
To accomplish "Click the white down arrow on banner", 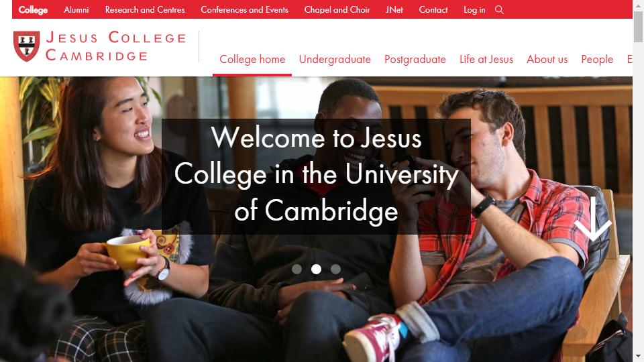I will (592, 219).
